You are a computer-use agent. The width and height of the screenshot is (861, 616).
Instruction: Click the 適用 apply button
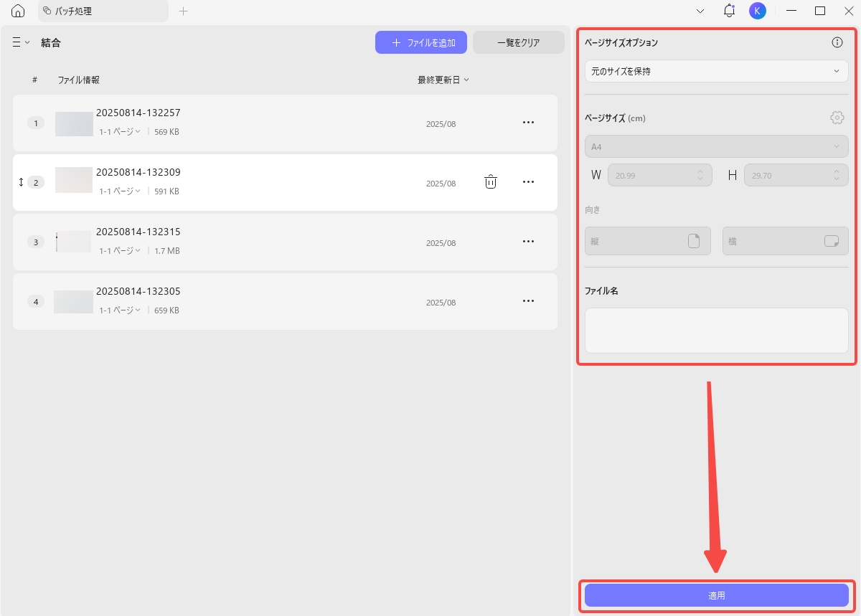click(x=716, y=595)
